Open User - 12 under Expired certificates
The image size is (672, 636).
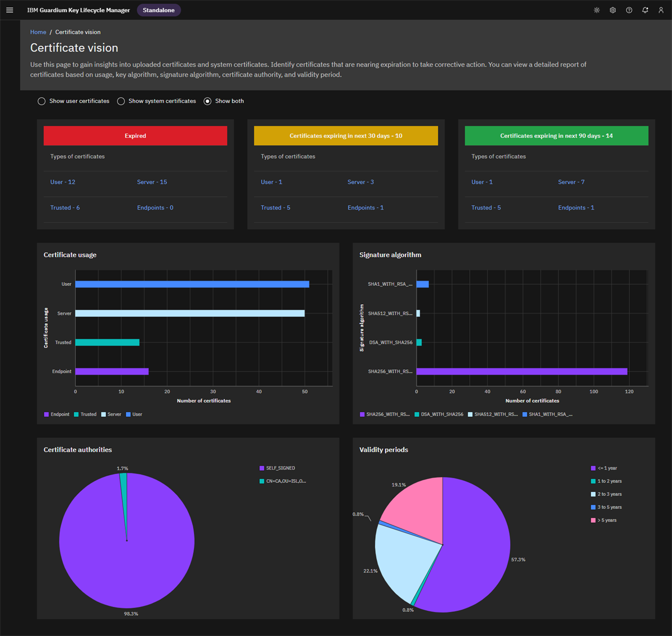tap(62, 182)
